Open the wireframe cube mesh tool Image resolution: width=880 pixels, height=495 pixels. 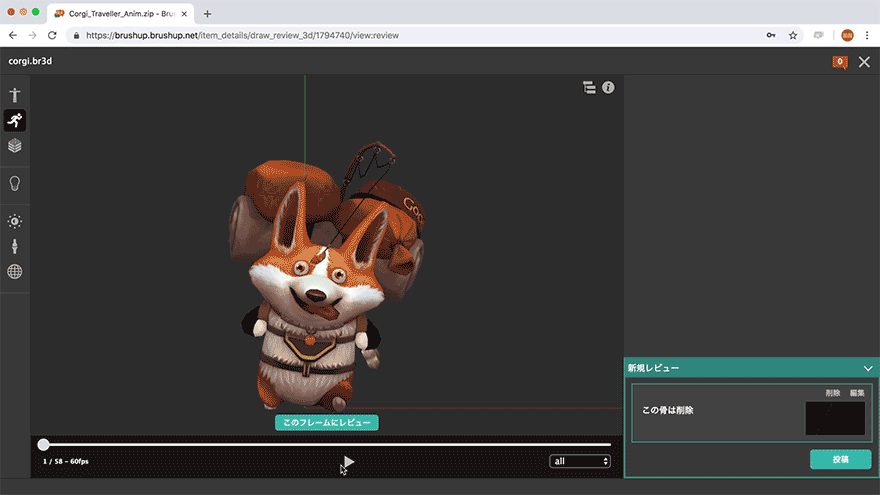click(x=15, y=146)
